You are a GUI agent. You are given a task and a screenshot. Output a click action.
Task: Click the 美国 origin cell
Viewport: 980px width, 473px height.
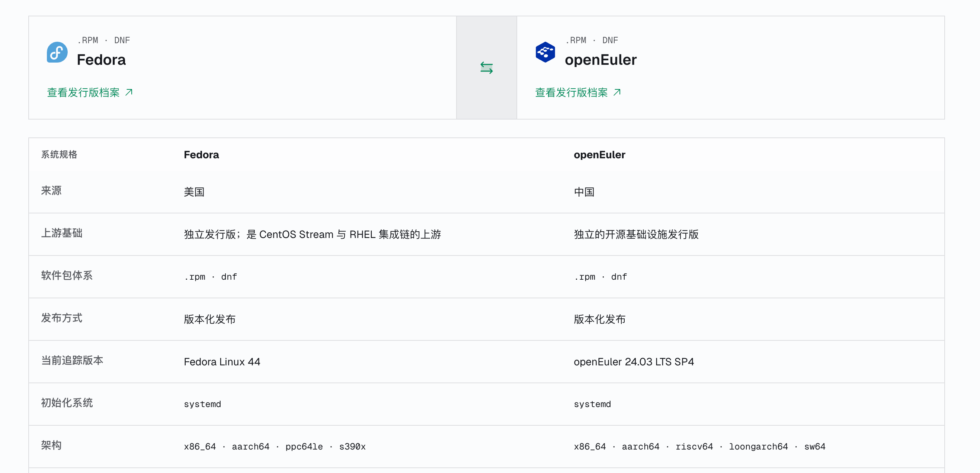click(x=194, y=192)
